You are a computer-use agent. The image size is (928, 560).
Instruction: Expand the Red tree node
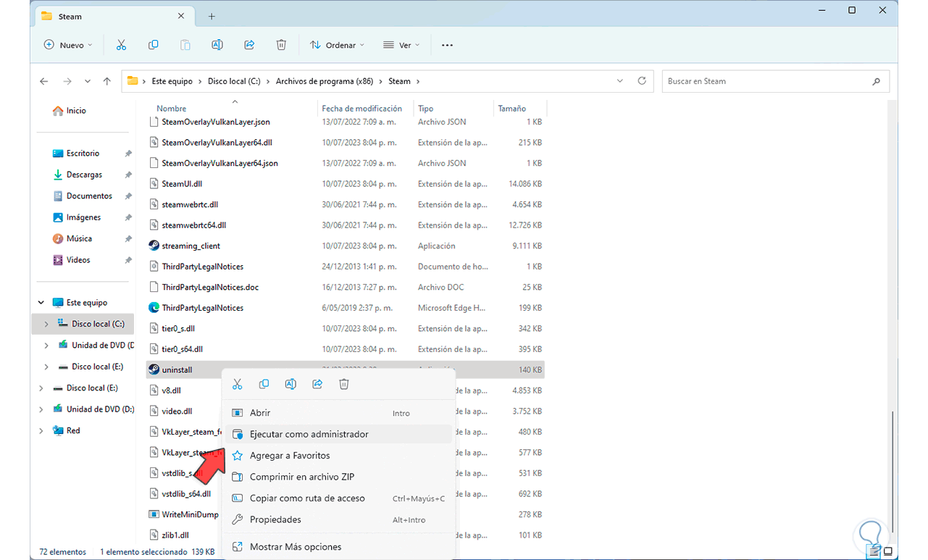(41, 430)
